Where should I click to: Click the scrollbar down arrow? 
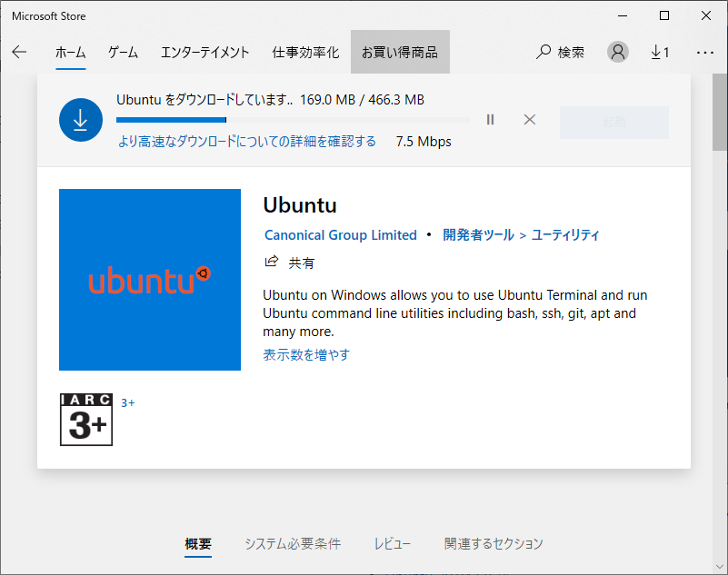720,567
